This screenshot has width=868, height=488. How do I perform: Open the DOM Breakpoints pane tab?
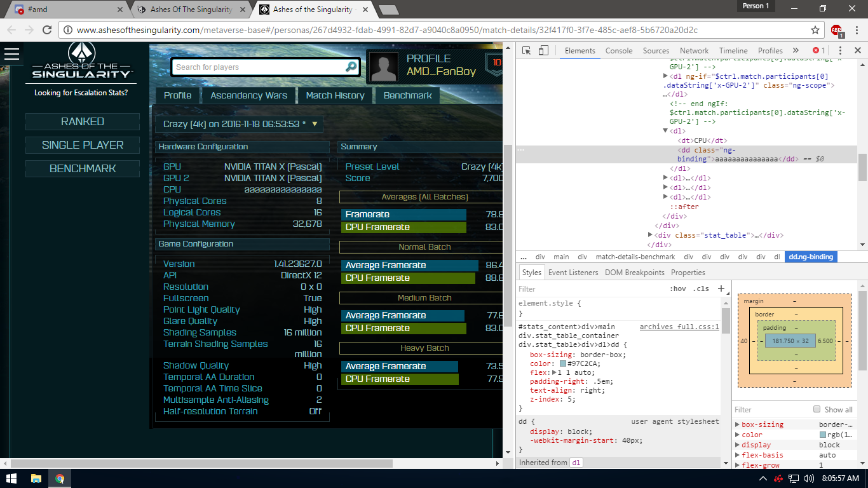coord(636,273)
